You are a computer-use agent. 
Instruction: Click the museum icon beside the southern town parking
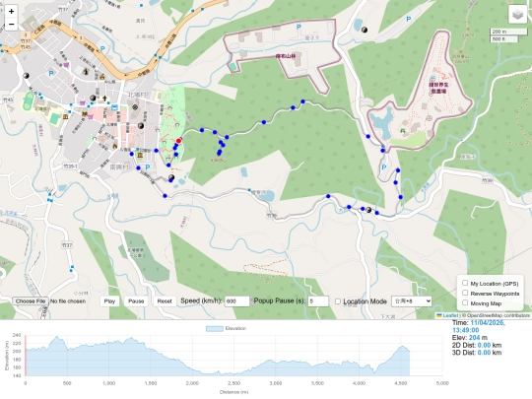click(140, 156)
